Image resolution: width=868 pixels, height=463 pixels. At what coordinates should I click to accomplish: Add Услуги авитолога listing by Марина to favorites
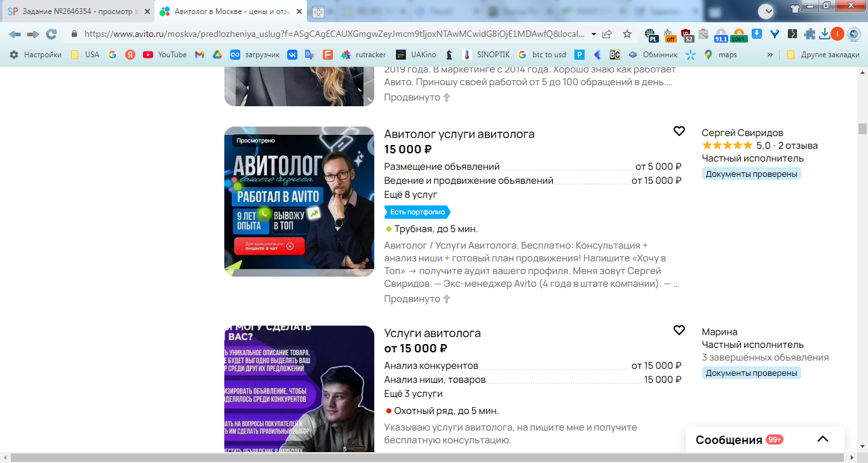pyautogui.click(x=679, y=330)
